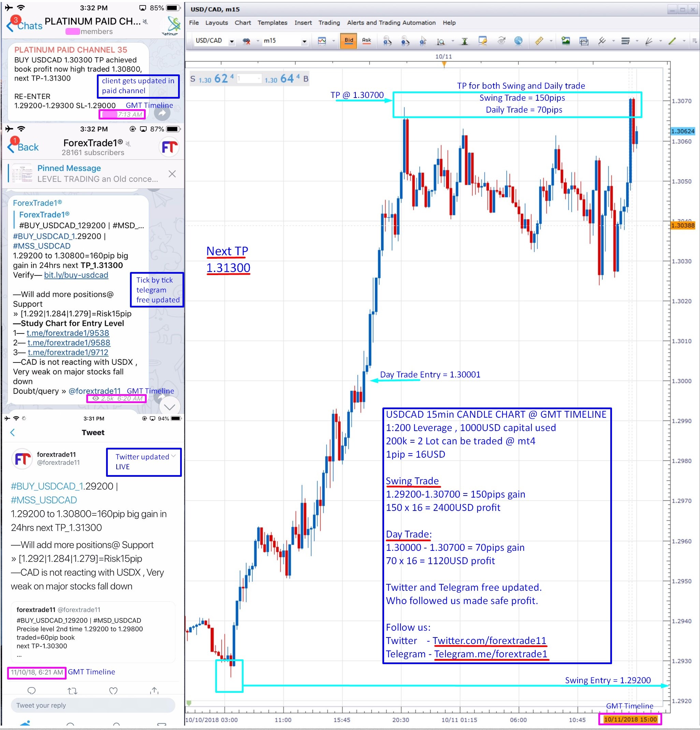This screenshot has height=730, width=700.
Task: Select the green trend line tool
Action: pos(672,41)
